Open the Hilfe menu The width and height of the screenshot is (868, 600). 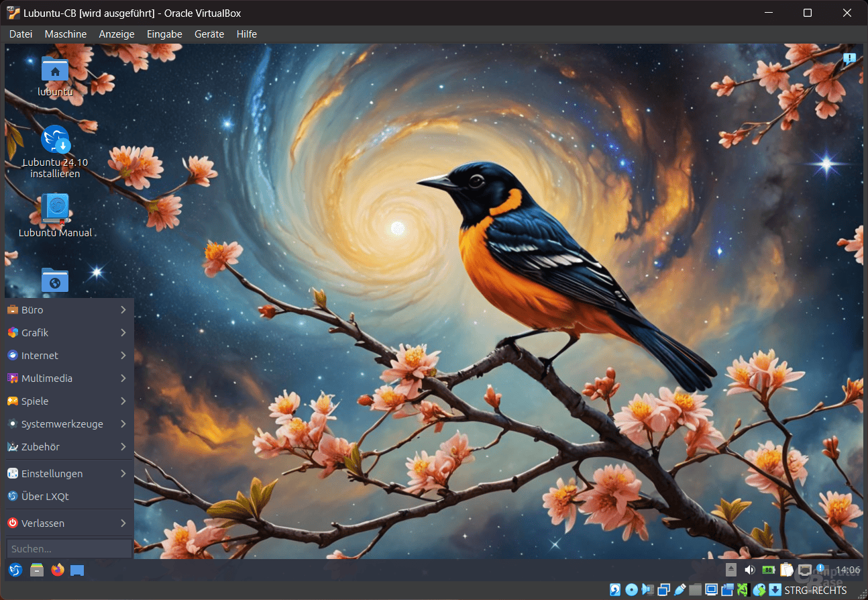[x=247, y=34]
